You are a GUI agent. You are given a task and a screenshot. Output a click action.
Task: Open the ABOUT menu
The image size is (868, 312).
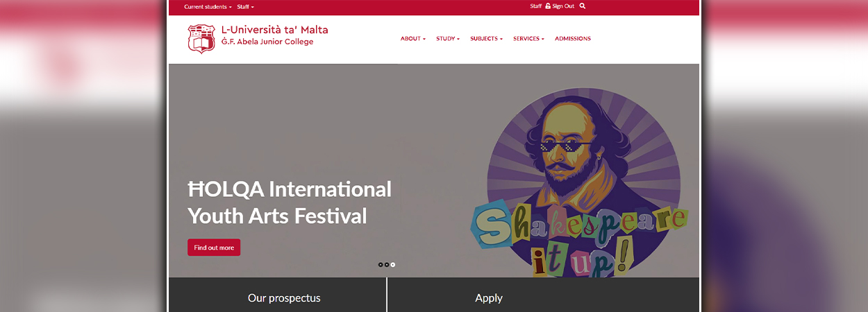point(413,39)
